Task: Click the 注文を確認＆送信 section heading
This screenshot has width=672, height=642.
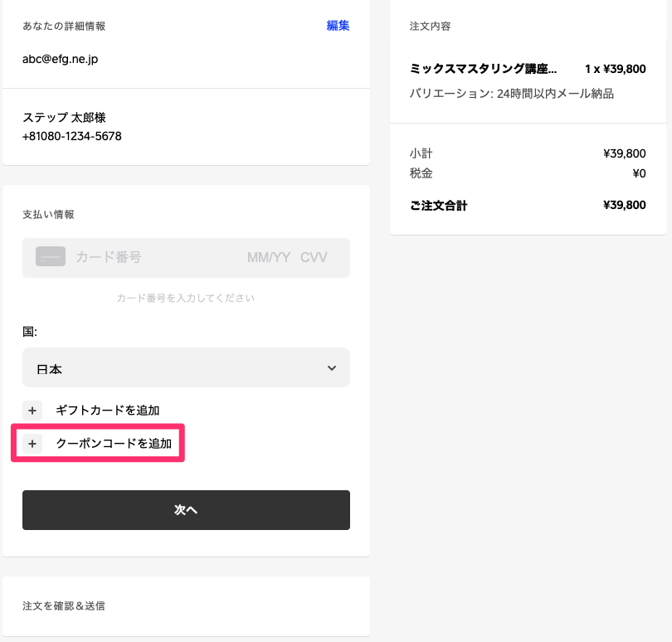Action: click(x=64, y=606)
